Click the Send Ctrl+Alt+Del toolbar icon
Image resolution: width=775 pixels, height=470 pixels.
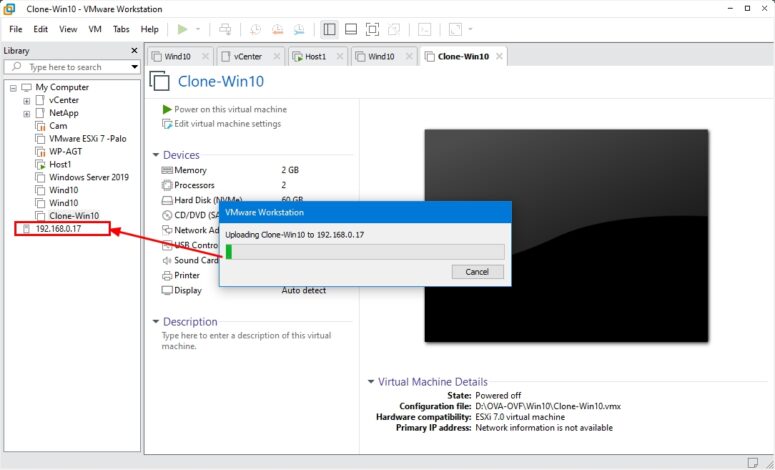[225, 30]
